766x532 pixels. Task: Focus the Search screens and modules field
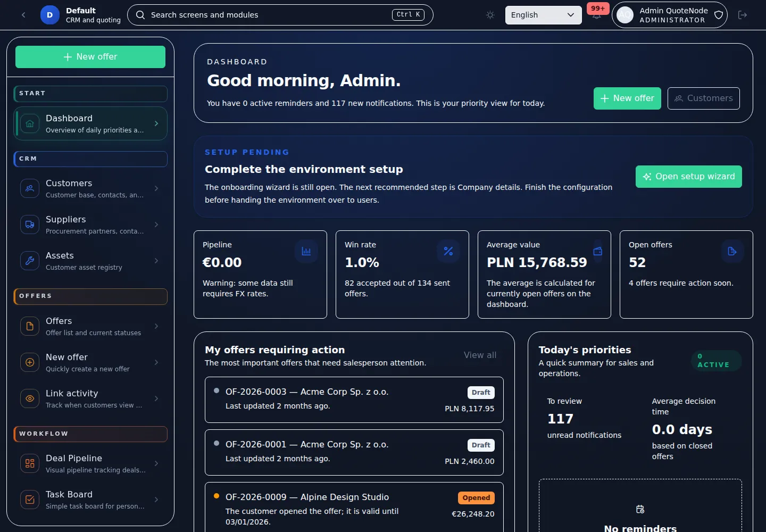(280, 15)
